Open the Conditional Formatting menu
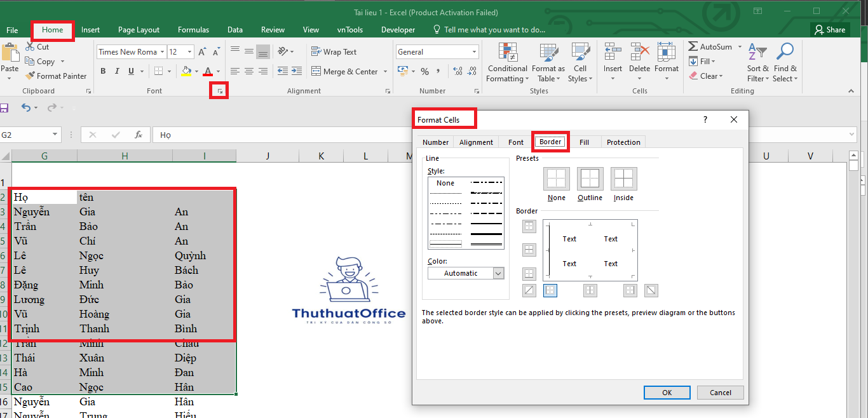The width and height of the screenshot is (868, 418). (x=507, y=63)
